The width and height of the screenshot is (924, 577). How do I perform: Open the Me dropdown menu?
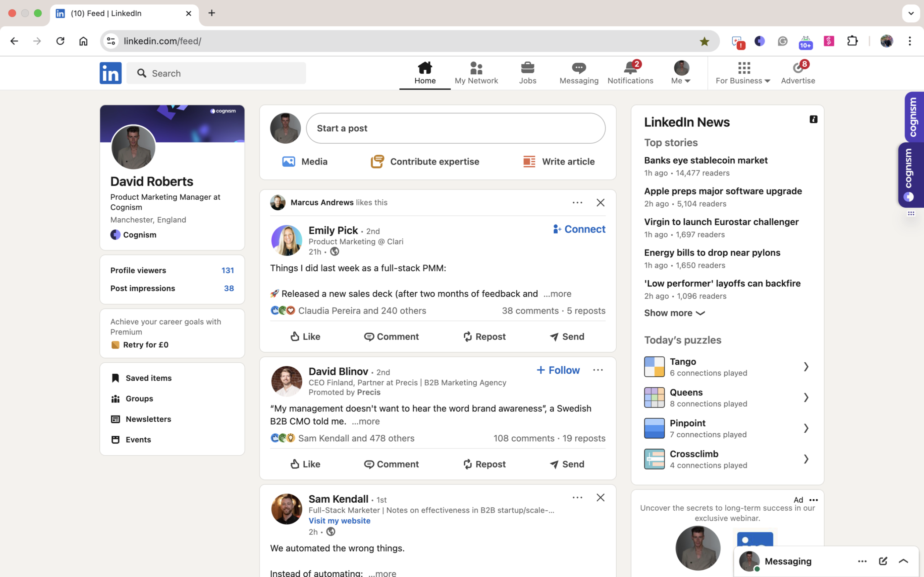point(681,73)
